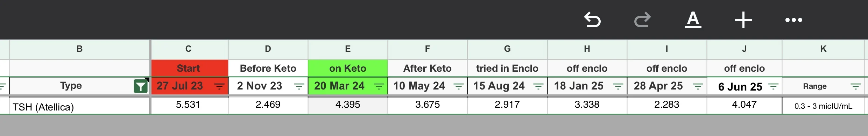
Task: Open the Range column filter dropdown
Action: pyautogui.click(x=856, y=86)
